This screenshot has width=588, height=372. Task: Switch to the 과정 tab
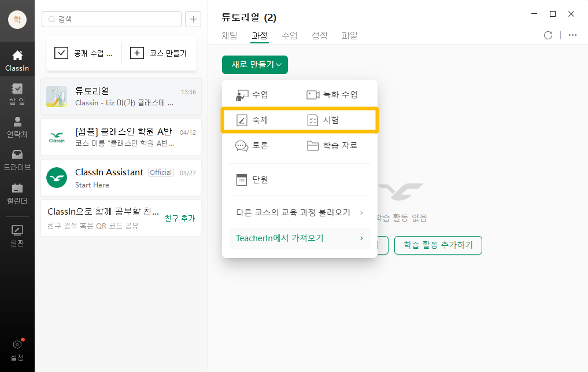(260, 36)
